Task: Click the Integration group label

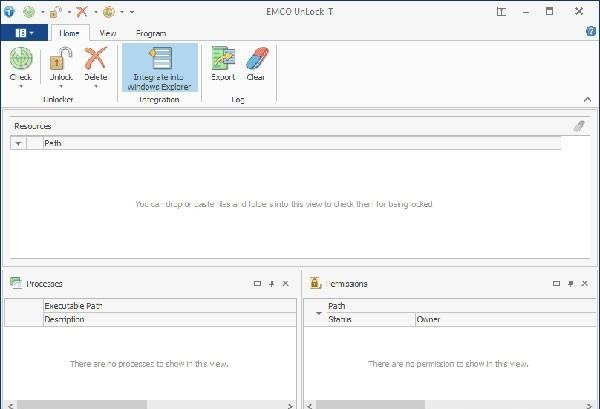Action: point(159,99)
